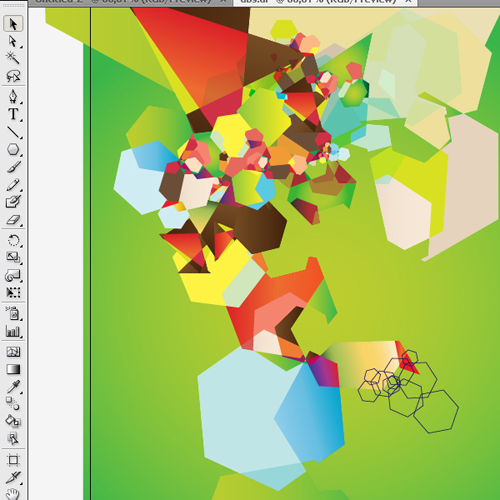Screen dimensions: 500x500
Task: Activate the Paintbrush tool
Action: click(13, 167)
